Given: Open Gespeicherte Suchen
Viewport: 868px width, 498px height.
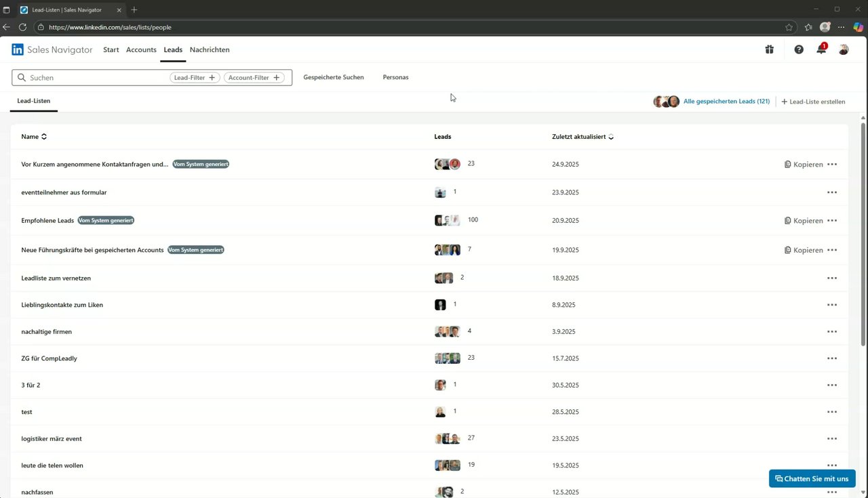Looking at the screenshot, I should click(x=334, y=77).
